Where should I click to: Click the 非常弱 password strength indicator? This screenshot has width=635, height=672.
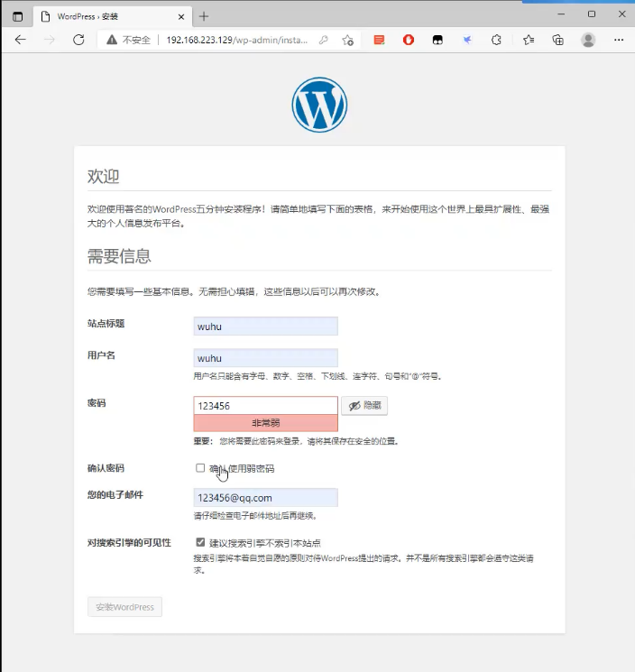point(266,423)
